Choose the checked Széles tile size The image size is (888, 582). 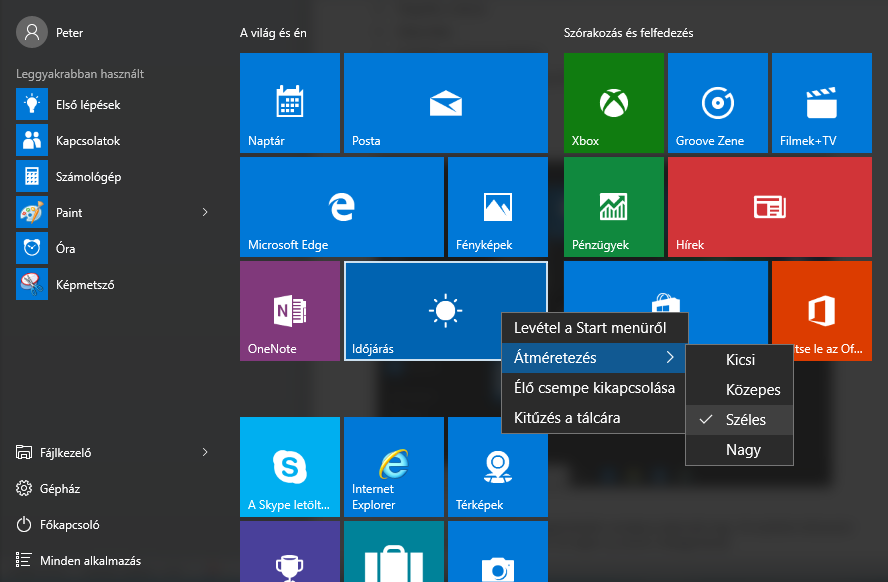740,420
